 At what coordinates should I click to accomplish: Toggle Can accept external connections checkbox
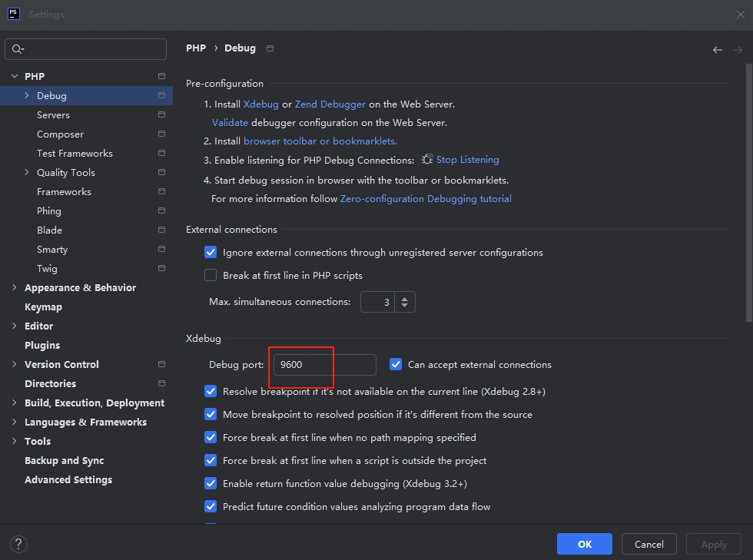coord(396,365)
